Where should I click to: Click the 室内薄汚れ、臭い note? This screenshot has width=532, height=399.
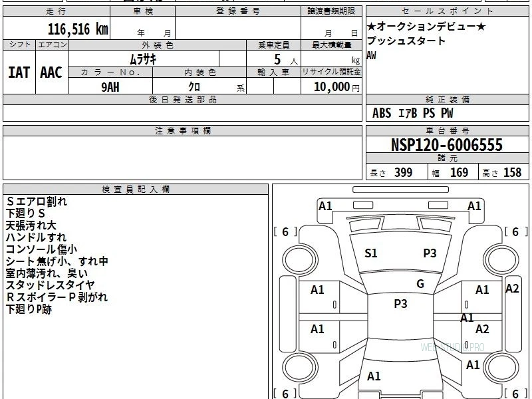click(47, 273)
